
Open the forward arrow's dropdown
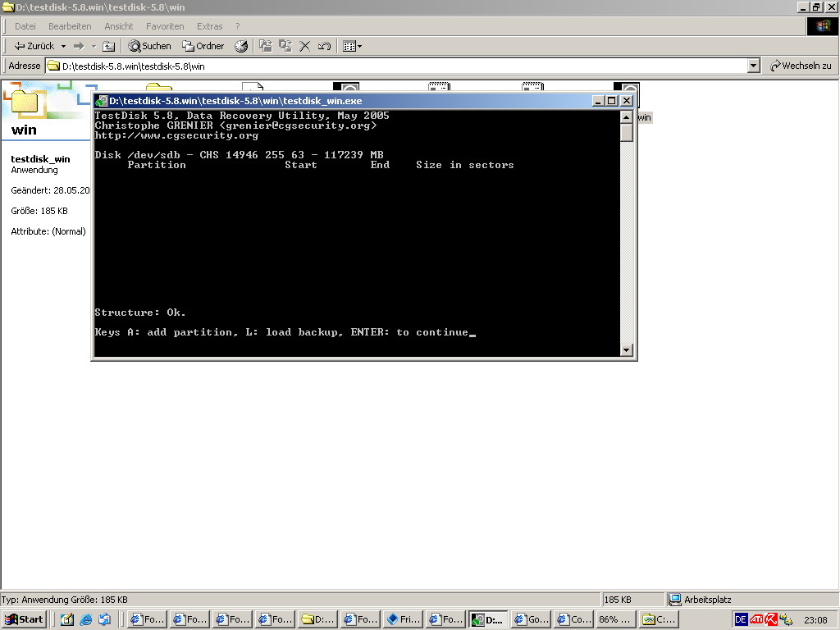pyautogui.click(x=94, y=46)
